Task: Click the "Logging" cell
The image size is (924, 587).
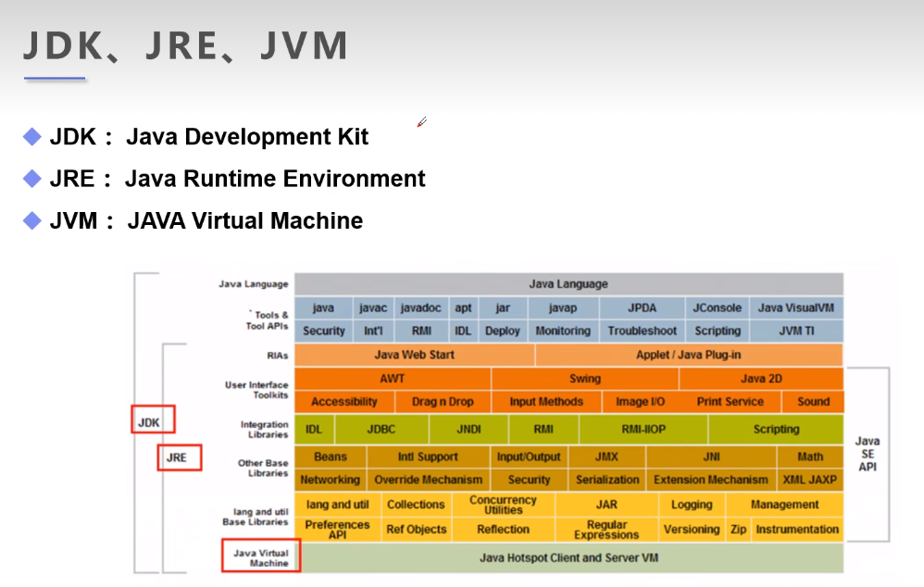Action: pos(692,505)
